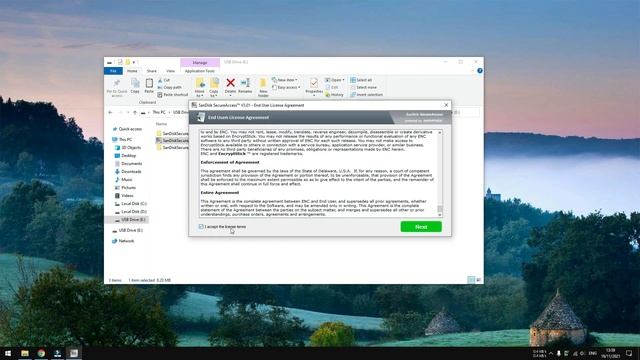Open the quick access toolbar dropdown arrow
640x360 pixels.
[x=134, y=62]
